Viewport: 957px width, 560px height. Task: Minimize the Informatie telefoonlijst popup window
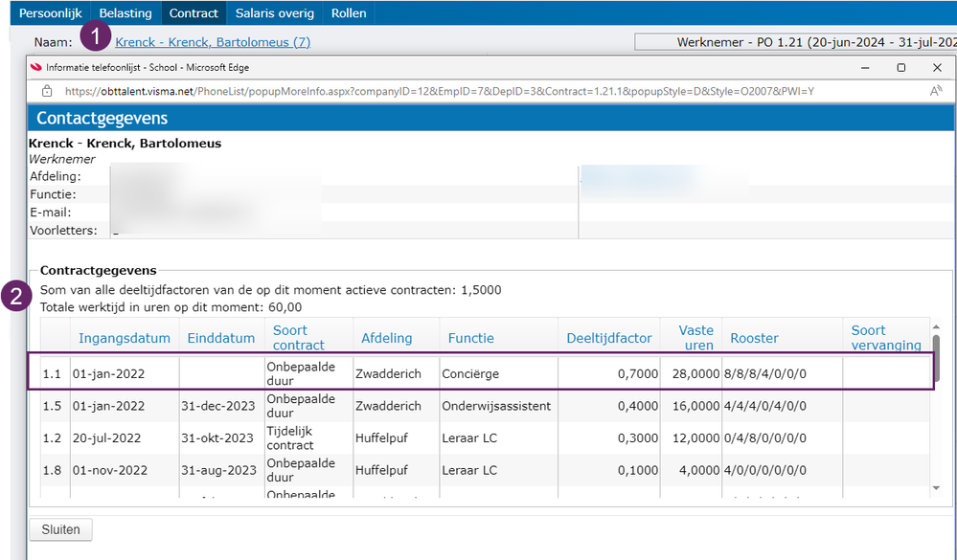(865, 68)
